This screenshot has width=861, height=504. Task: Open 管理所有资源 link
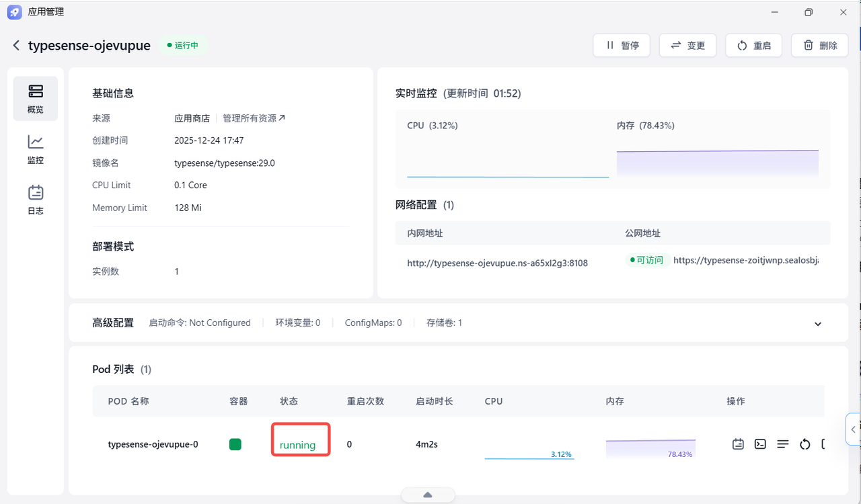click(x=254, y=118)
